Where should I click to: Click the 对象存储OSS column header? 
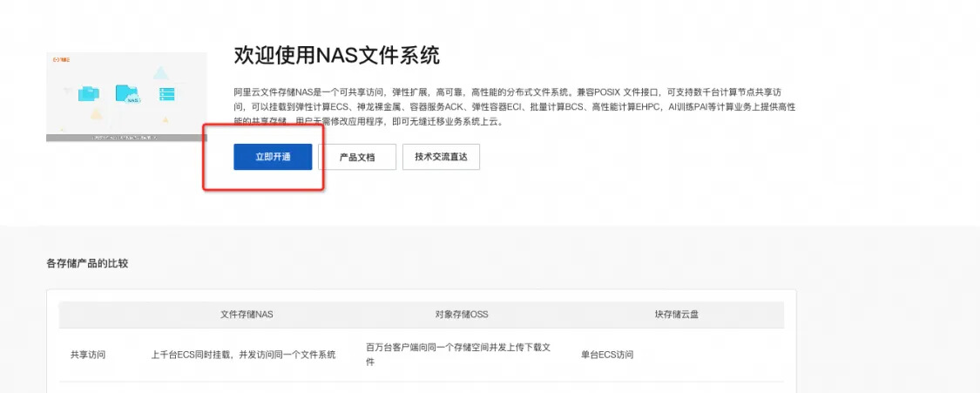pos(462,315)
